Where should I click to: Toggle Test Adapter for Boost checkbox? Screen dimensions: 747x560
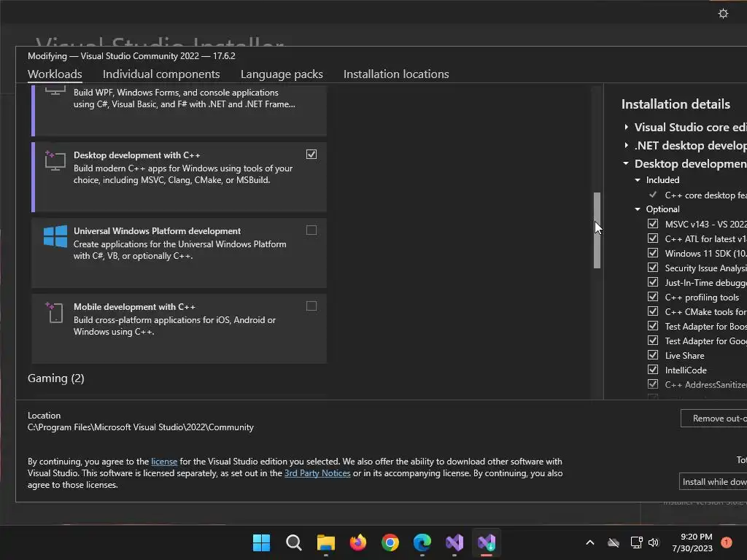pos(653,326)
